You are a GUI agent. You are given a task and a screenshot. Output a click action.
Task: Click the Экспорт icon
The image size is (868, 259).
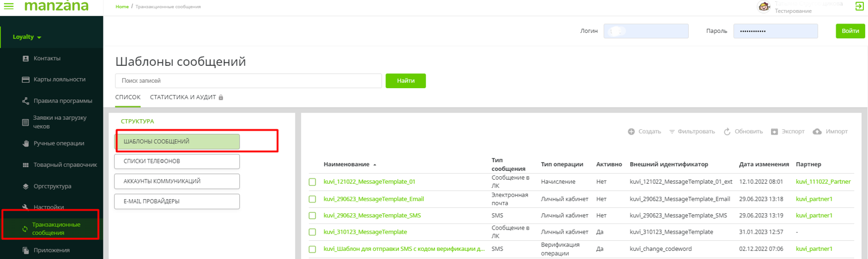click(x=774, y=132)
